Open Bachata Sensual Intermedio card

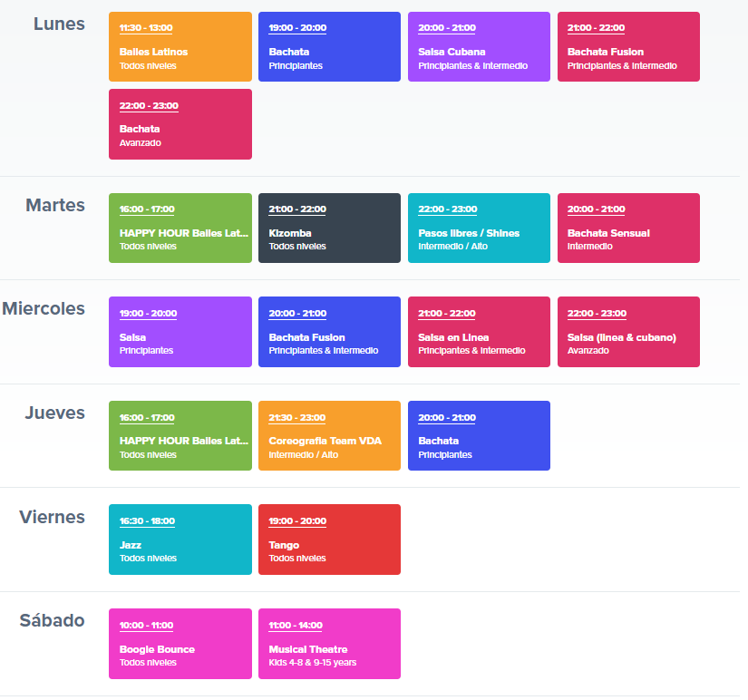click(628, 228)
